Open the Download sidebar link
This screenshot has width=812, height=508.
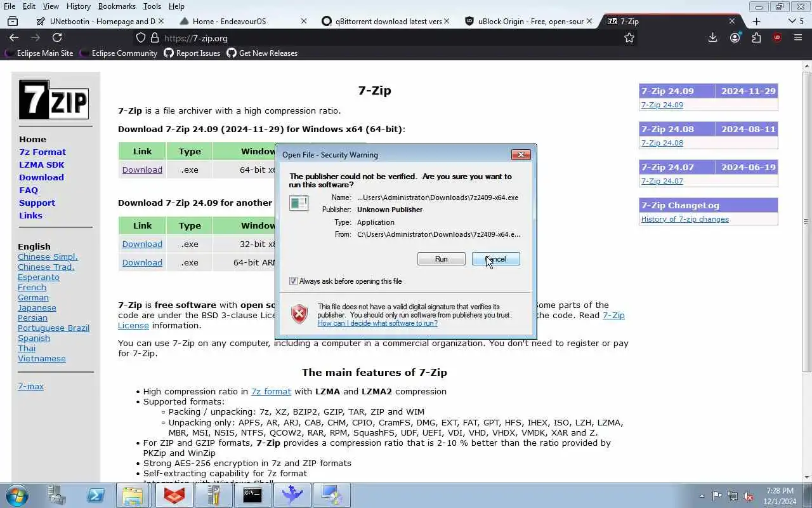click(41, 177)
